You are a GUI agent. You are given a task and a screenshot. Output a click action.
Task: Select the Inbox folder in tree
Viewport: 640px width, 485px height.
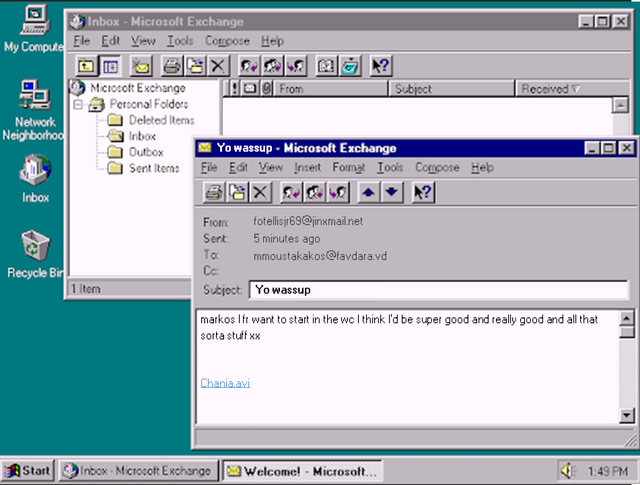pyautogui.click(x=142, y=136)
